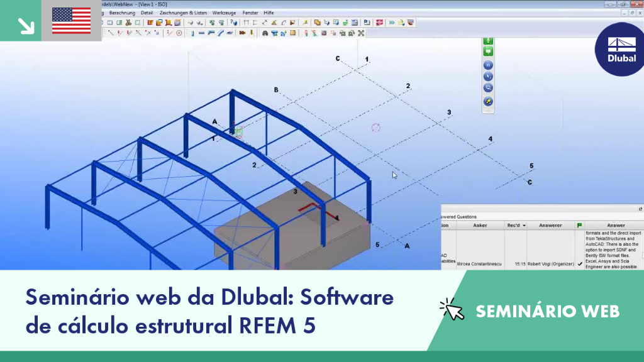
Task: Click the circular target icon in second toolbar
Action: (x=179, y=33)
